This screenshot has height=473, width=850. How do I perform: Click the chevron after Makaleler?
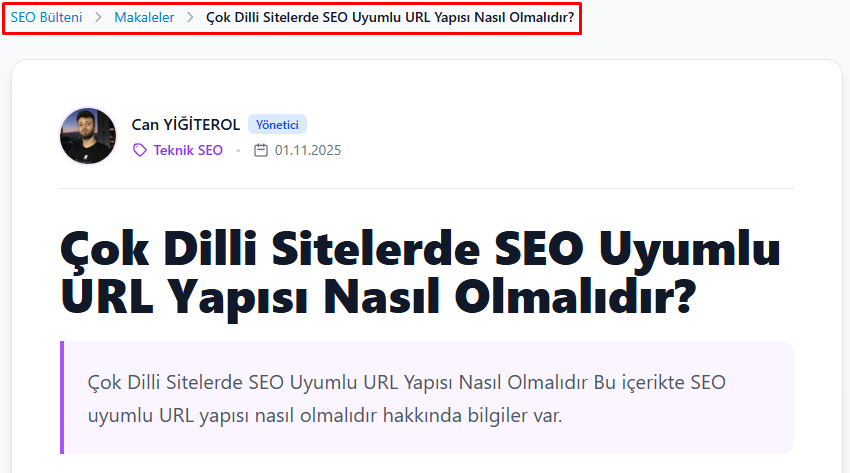tap(190, 18)
